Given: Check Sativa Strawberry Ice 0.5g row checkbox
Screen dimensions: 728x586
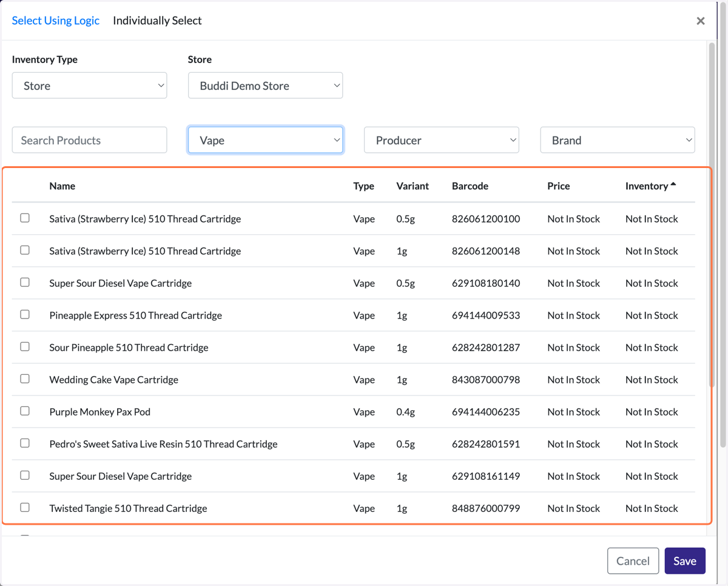Looking at the screenshot, I should point(25,218).
